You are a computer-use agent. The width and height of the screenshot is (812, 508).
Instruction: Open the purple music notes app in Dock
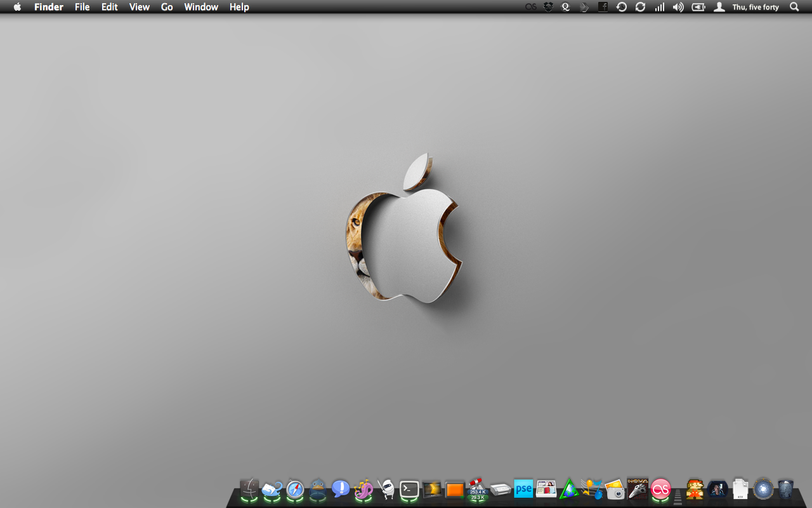(363, 490)
